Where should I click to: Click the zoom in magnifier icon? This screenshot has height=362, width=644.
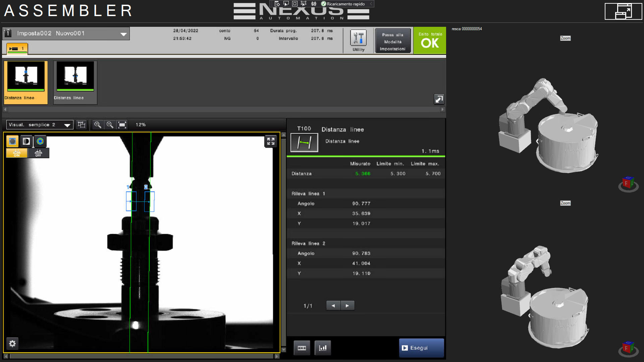[x=98, y=125]
